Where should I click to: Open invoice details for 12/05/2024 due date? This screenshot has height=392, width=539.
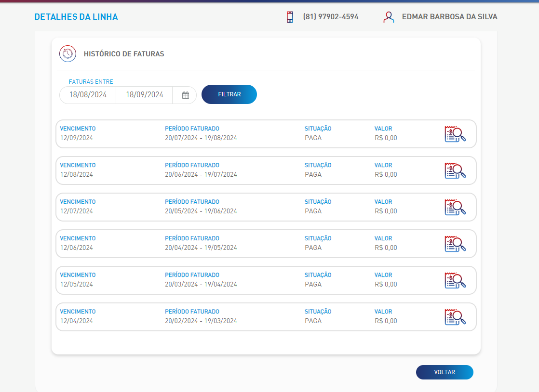click(455, 280)
